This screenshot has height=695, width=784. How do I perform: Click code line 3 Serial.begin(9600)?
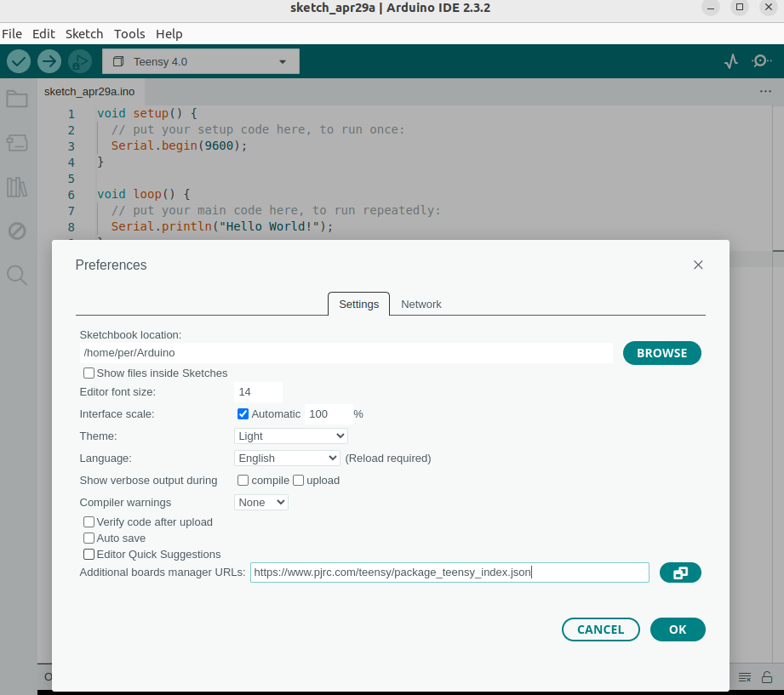click(179, 146)
